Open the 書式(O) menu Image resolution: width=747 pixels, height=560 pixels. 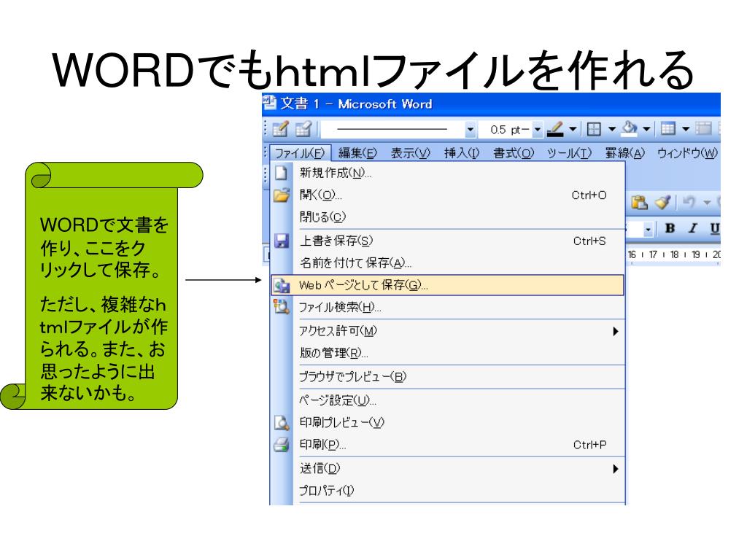click(514, 153)
